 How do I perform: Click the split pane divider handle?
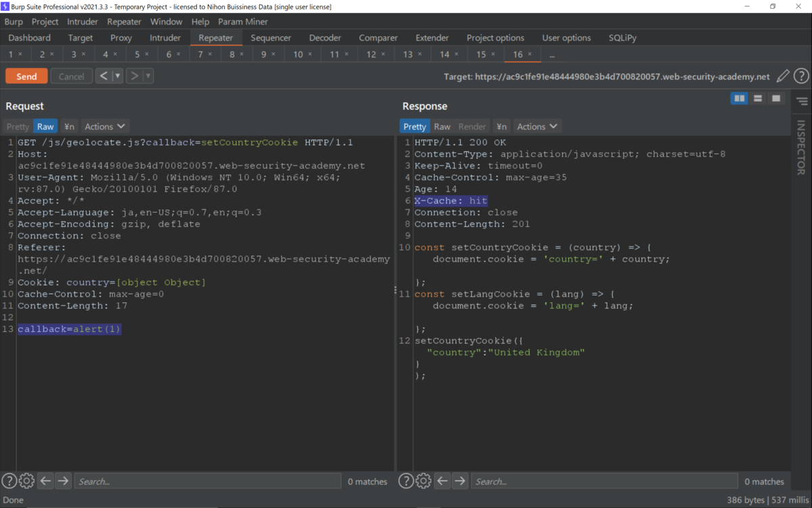pyautogui.click(x=396, y=289)
